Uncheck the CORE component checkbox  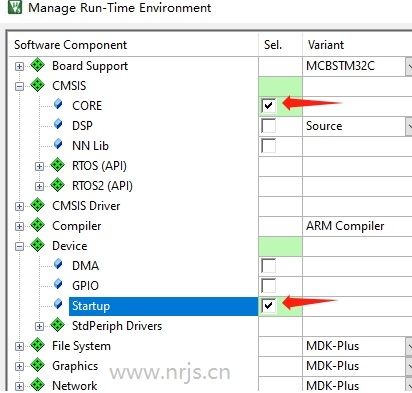269,106
